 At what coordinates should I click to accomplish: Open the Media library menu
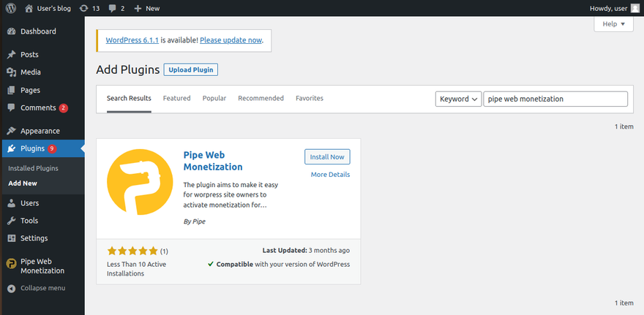coord(30,72)
